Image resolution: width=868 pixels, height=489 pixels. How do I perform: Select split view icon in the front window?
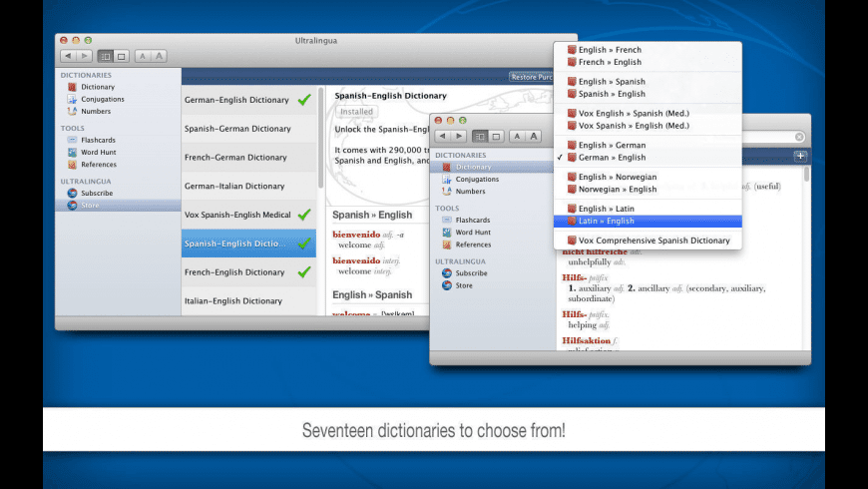coord(480,137)
